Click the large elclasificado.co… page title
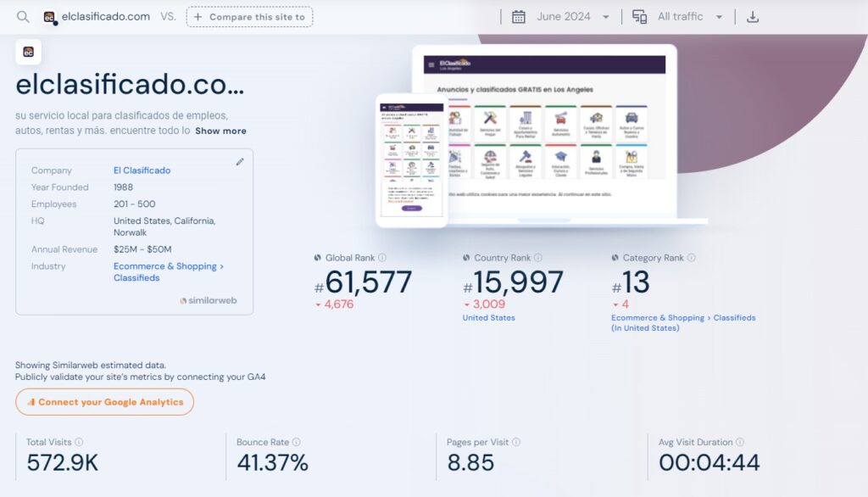 130,85
